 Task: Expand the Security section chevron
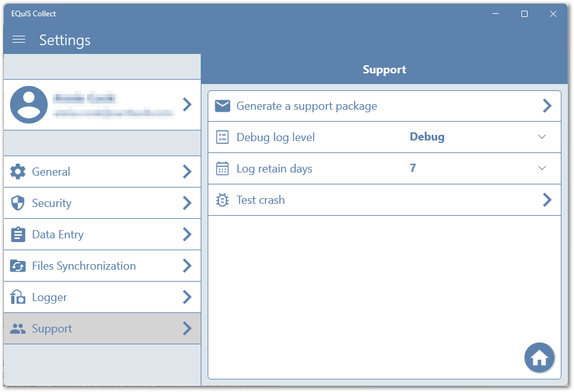187,203
